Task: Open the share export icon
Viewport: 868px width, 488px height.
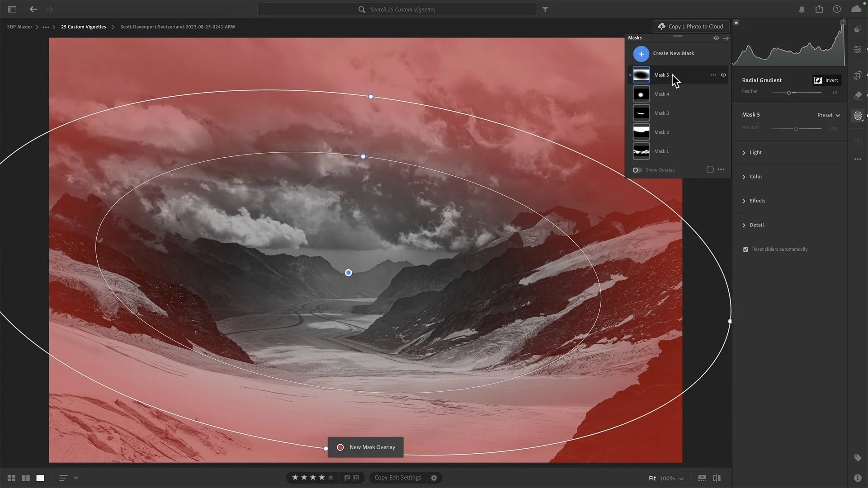Action: [x=819, y=9]
